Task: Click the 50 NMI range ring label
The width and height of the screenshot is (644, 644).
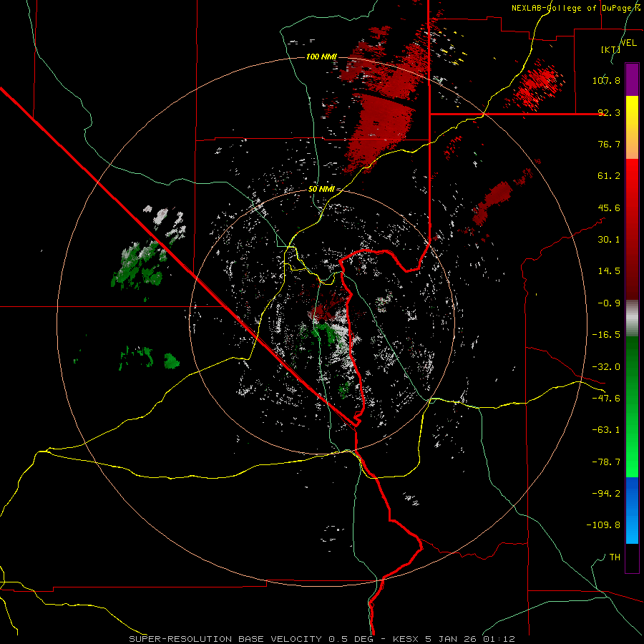Action: [321, 190]
